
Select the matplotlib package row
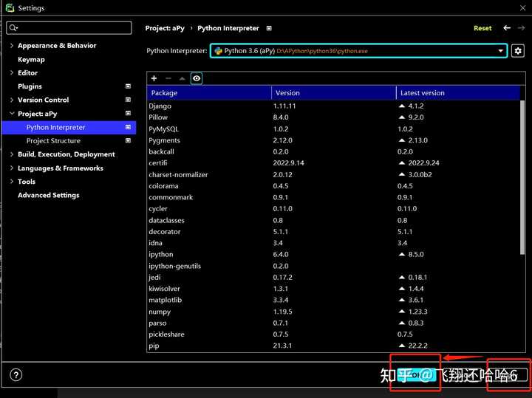pos(333,300)
